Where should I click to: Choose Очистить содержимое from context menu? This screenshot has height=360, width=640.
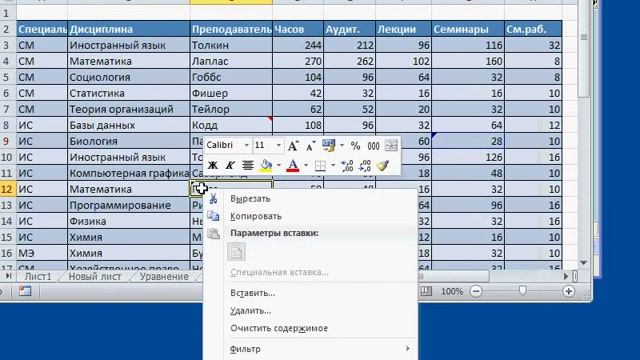point(279,328)
